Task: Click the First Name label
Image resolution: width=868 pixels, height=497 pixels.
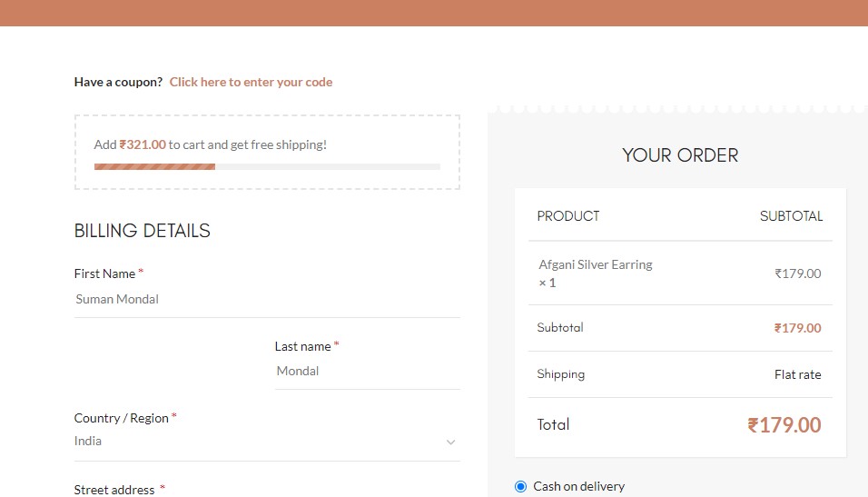Action: [x=104, y=273]
